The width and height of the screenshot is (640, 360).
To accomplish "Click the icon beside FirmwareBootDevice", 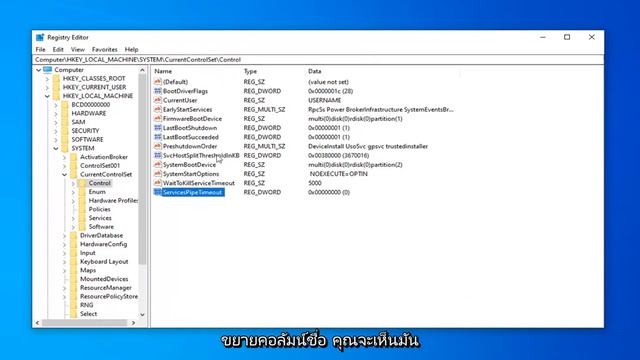I will pyautogui.click(x=158, y=118).
